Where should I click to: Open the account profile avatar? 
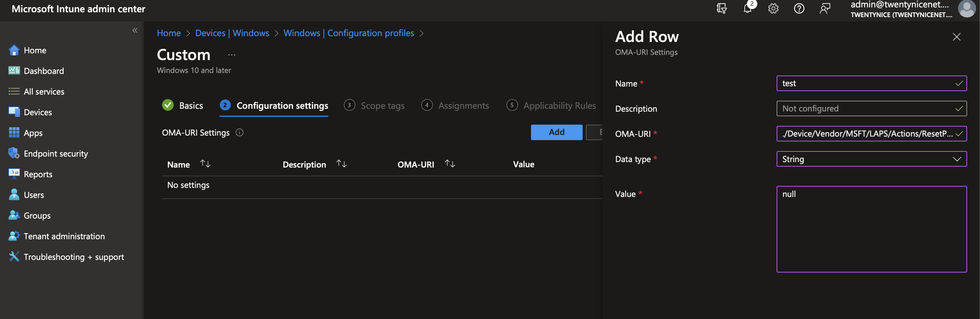coord(967,9)
